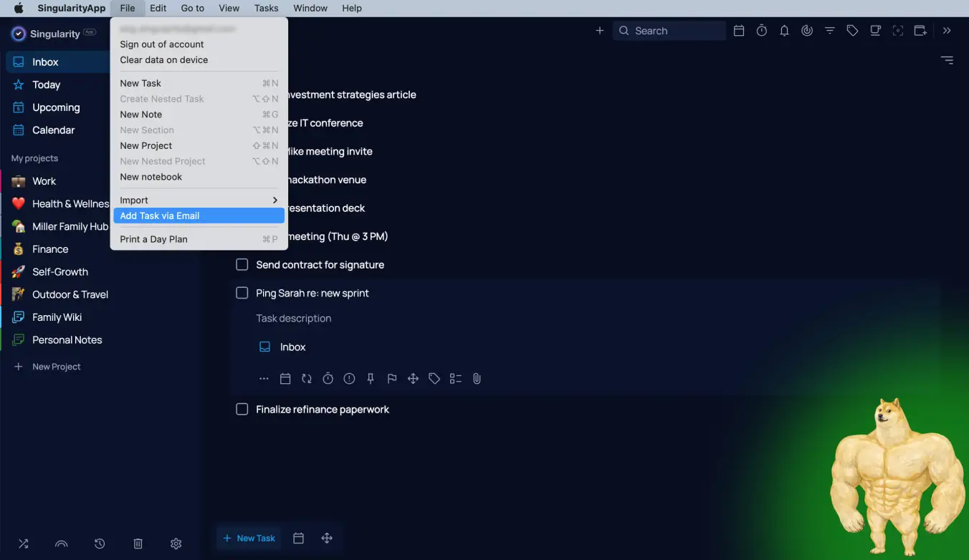The height and width of the screenshot is (560, 969).
Task: Set task recurrence with the repeat icon
Action: click(307, 378)
